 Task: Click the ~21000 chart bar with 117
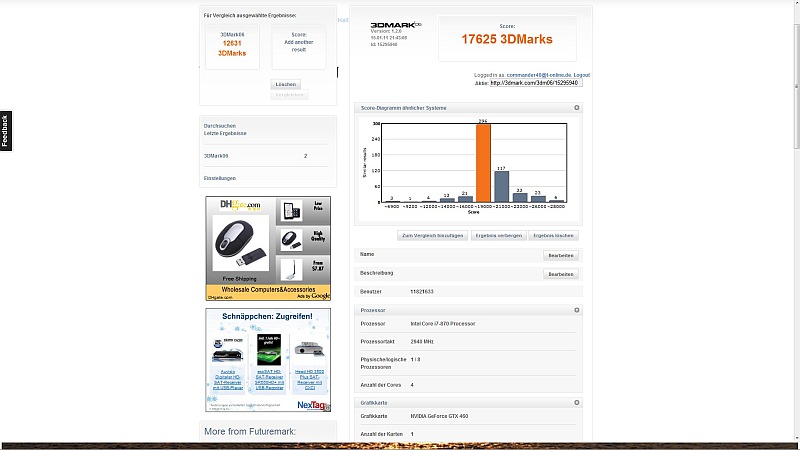click(502, 187)
